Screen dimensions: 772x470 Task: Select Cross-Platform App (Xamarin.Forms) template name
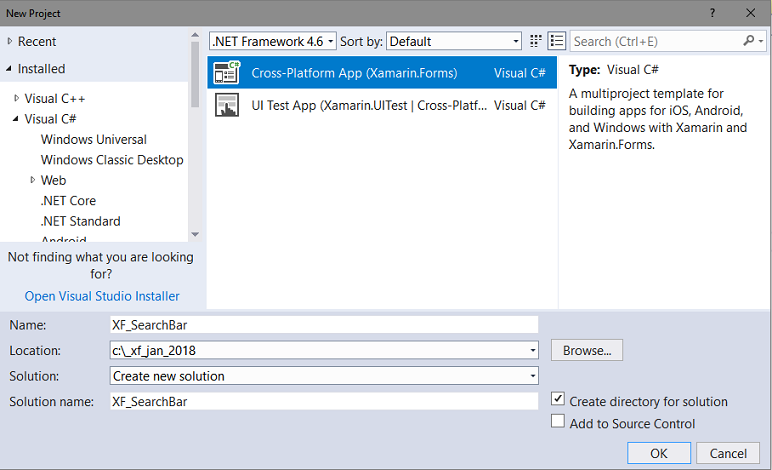click(x=354, y=73)
